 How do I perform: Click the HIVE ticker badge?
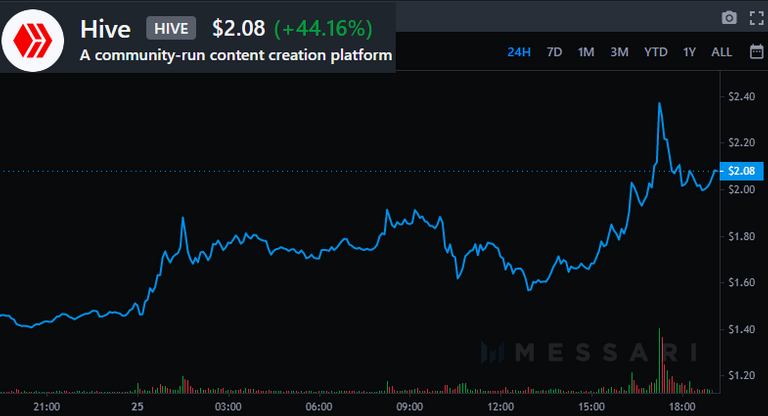[171, 28]
